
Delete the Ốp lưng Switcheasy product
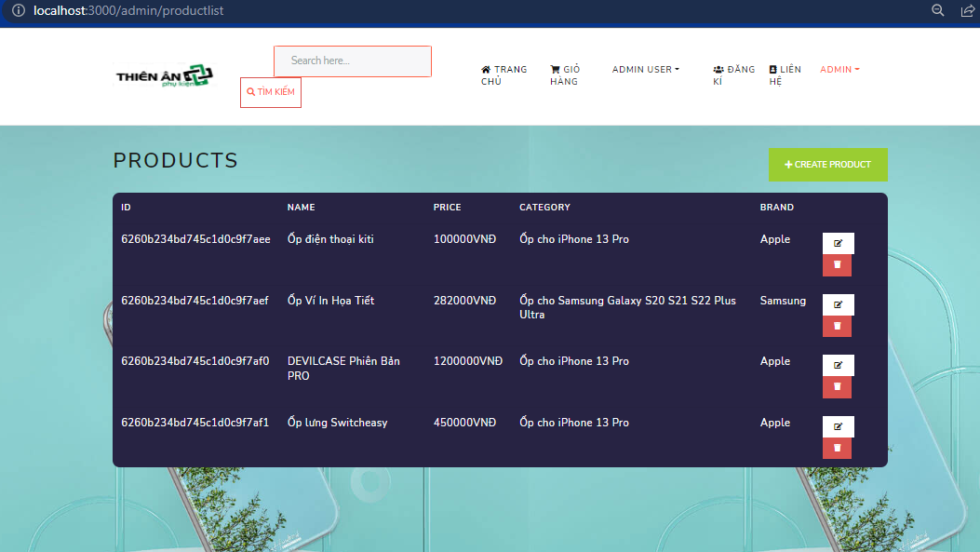pyautogui.click(x=837, y=449)
